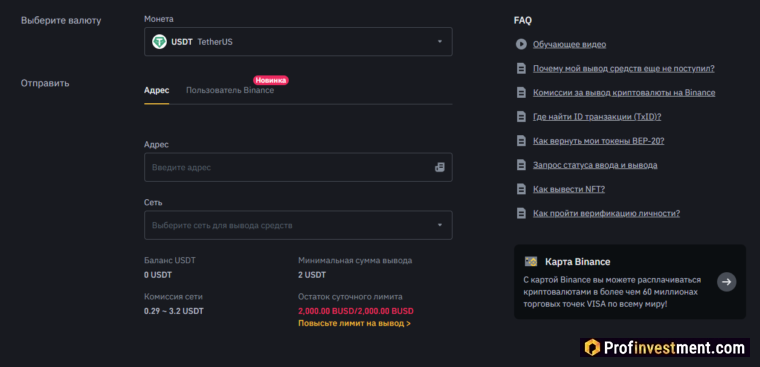The width and height of the screenshot is (760, 367).
Task: Select the Адрес tab
Action: (x=157, y=91)
